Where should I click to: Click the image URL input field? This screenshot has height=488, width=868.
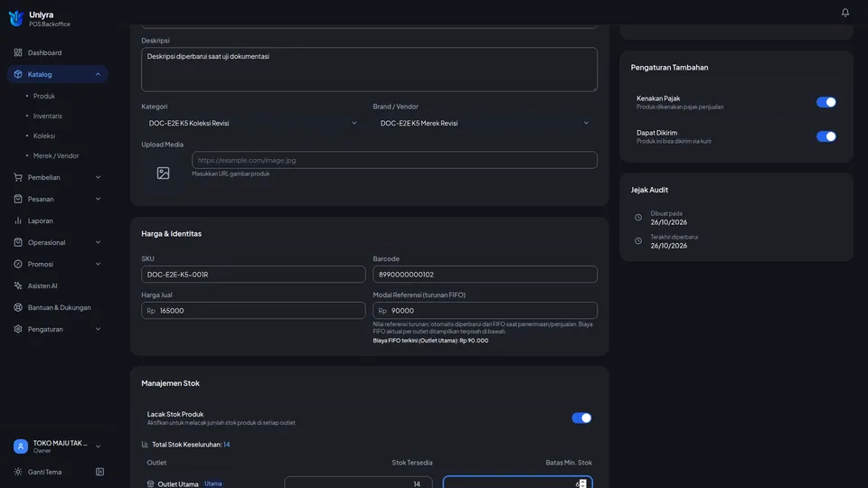(394, 160)
